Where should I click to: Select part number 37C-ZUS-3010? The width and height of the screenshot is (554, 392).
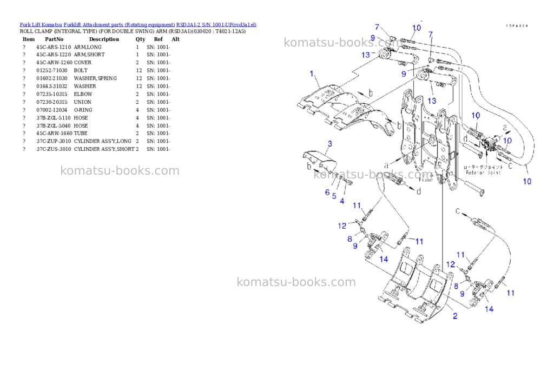pos(54,149)
